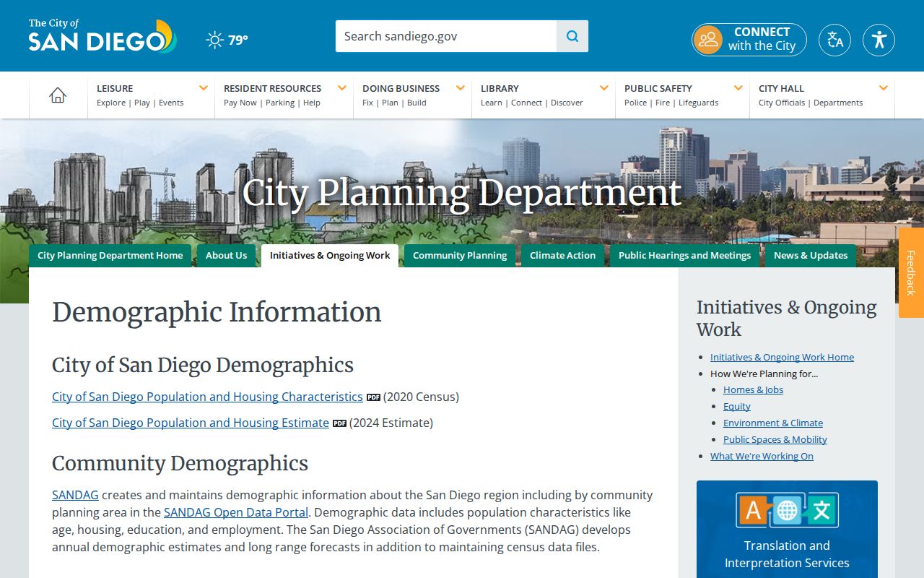Screen dimensions: 924x578
Task: Open Population and Housing Estimate link
Action: [x=191, y=423]
